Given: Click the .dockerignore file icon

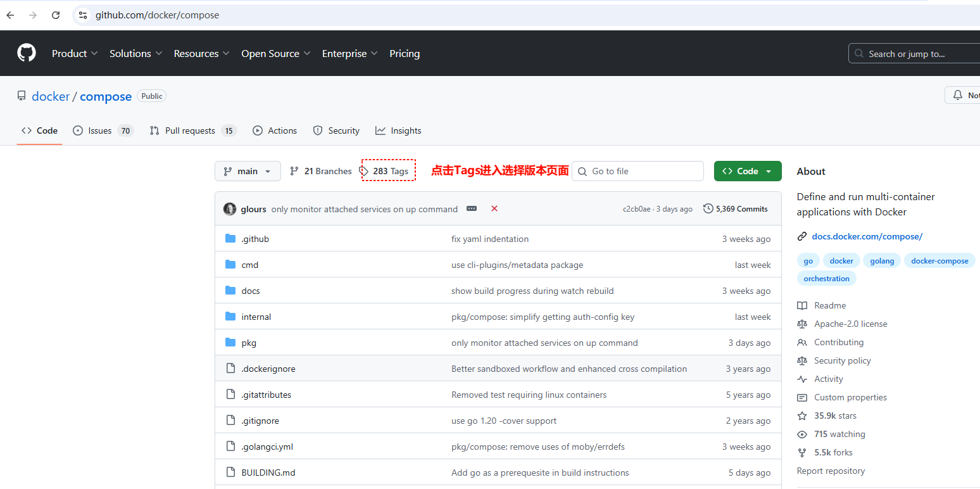Looking at the screenshot, I should pyautogui.click(x=230, y=369).
